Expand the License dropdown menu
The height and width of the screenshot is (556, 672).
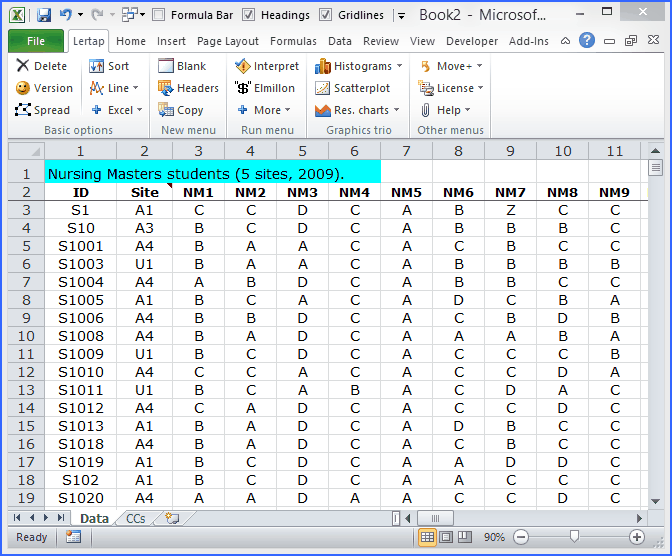(480, 88)
